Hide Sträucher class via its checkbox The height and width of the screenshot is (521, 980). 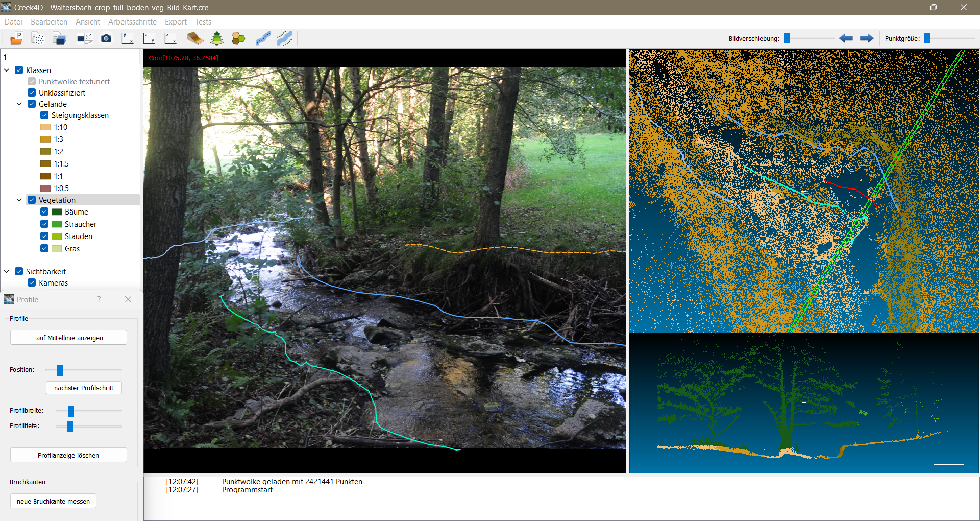click(44, 224)
